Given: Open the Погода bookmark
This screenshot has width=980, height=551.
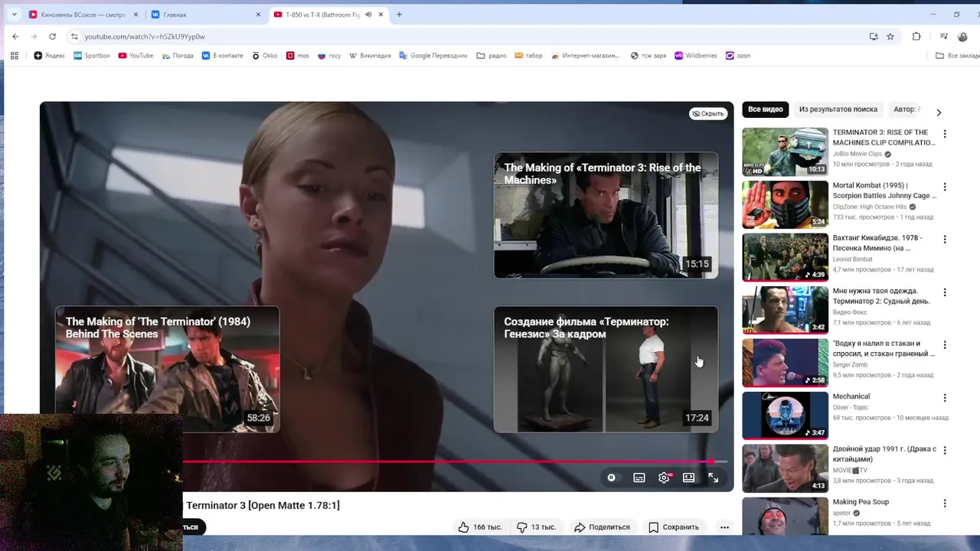Looking at the screenshot, I should 178,56.
